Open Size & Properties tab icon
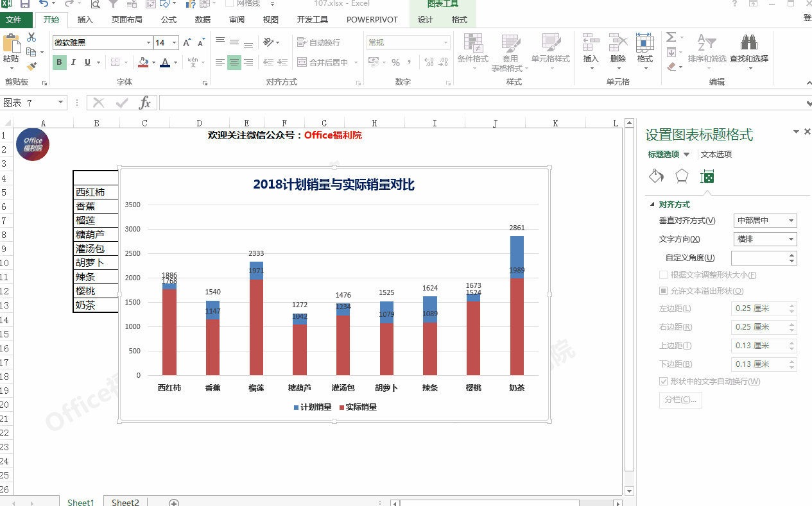 point(707,177)
